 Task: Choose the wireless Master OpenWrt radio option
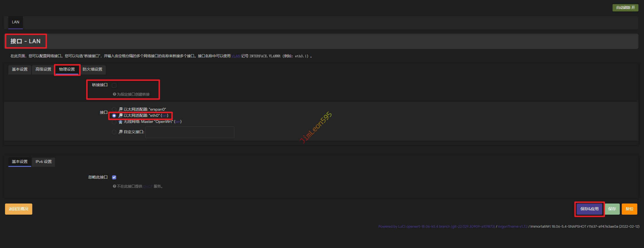point(114,122)
